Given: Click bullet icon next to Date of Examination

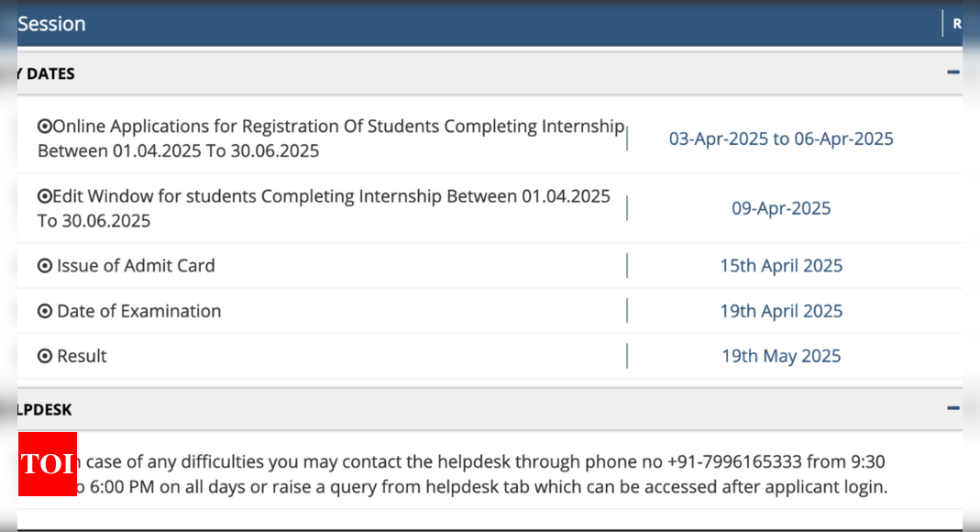Looking at the screenshot, I should click(44, 311).
